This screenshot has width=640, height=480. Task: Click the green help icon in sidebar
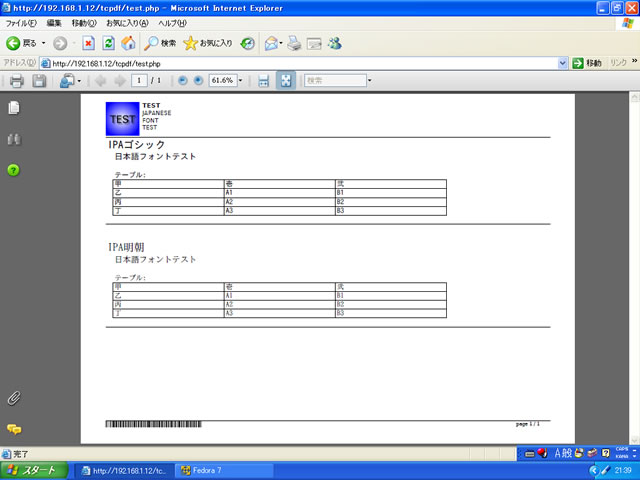coord(14,170)
